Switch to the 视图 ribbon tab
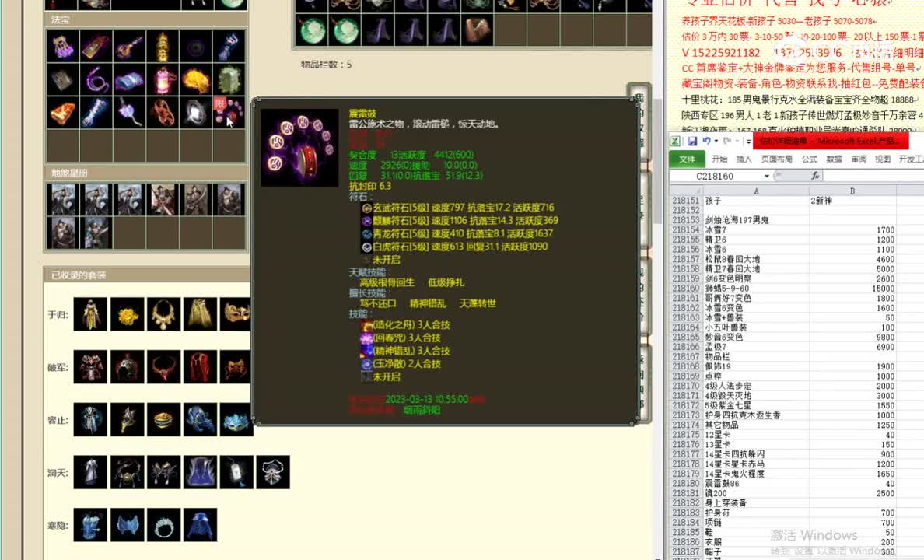The height and width of the screenshot is (560, 924). pyautogui.click(x=883, y=159)
